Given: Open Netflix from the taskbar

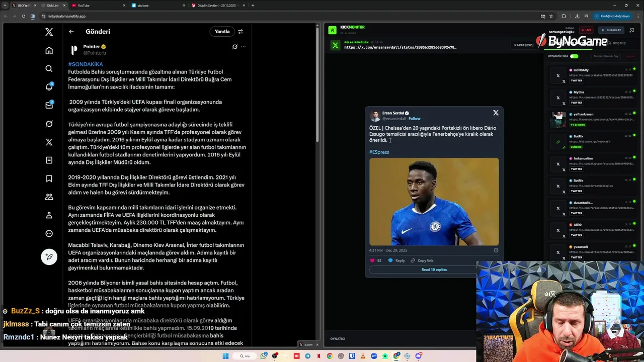Looking at the screenshot, I should click(x=318, y=356).
